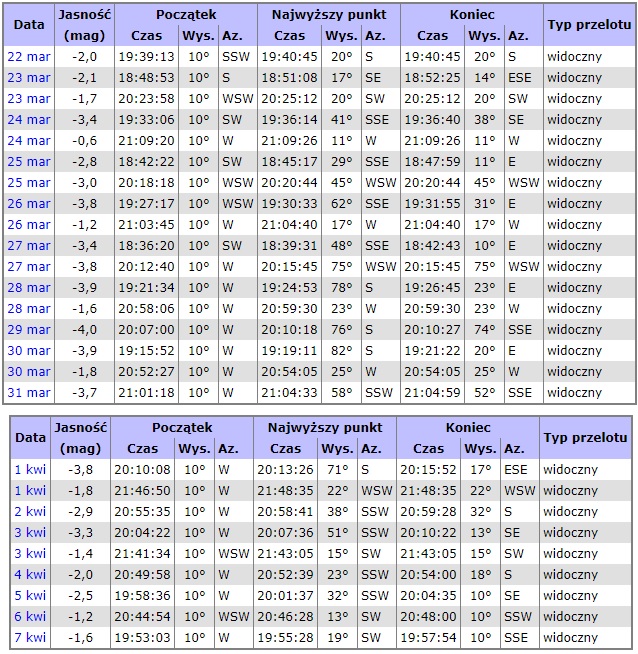638x654 pixels.
Task: Open 1 kwi link for the 20:10:08 pass
Action: point(30,470)
